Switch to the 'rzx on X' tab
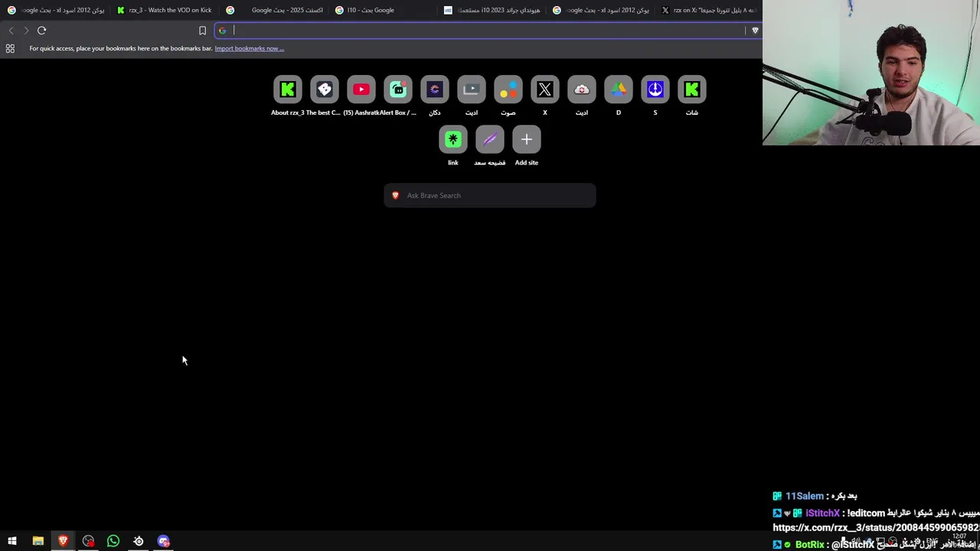980x551 pixels. click(x=710, y=10)
